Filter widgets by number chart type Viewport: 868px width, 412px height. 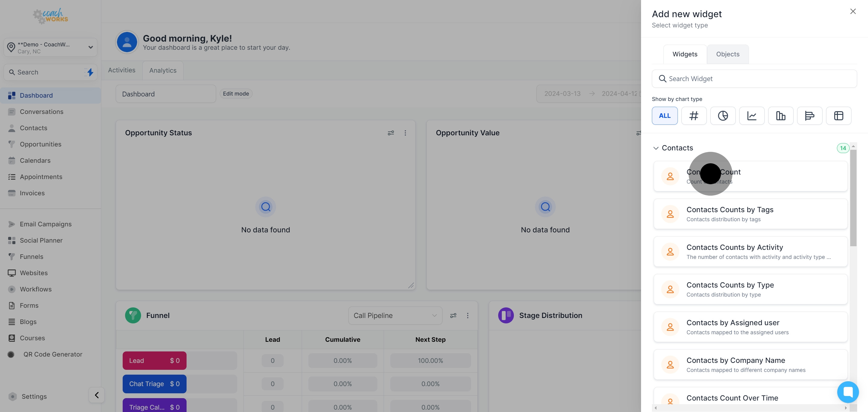(693, 115)
